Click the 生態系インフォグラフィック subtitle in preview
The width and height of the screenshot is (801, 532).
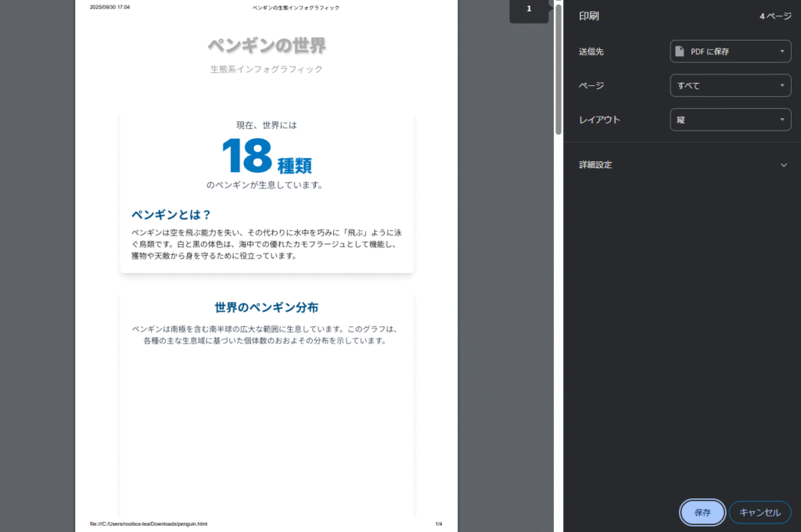266,69
